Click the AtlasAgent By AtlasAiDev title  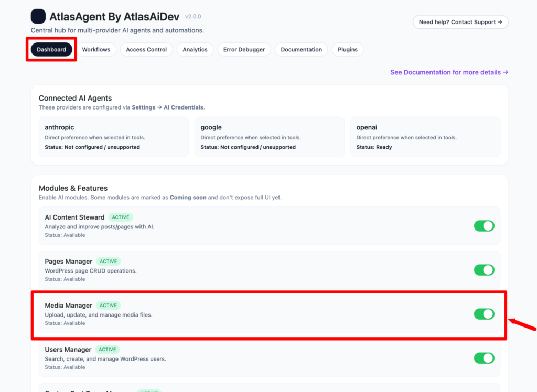pyautogui.click(x=114, y=16)
